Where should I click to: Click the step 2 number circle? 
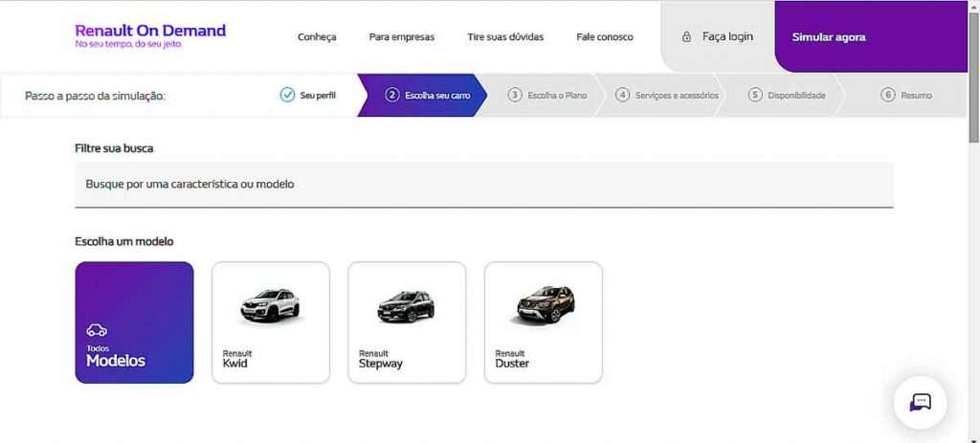click(391, 95)
